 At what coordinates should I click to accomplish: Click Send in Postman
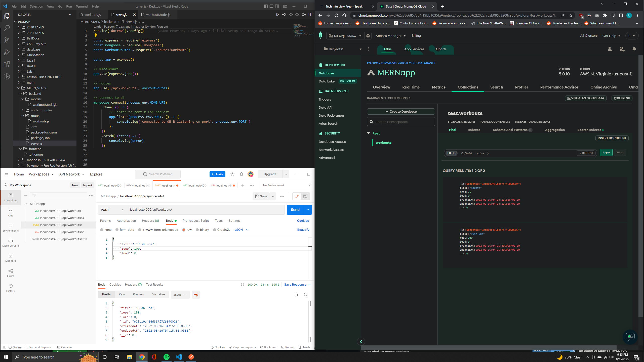pos(295,209)
